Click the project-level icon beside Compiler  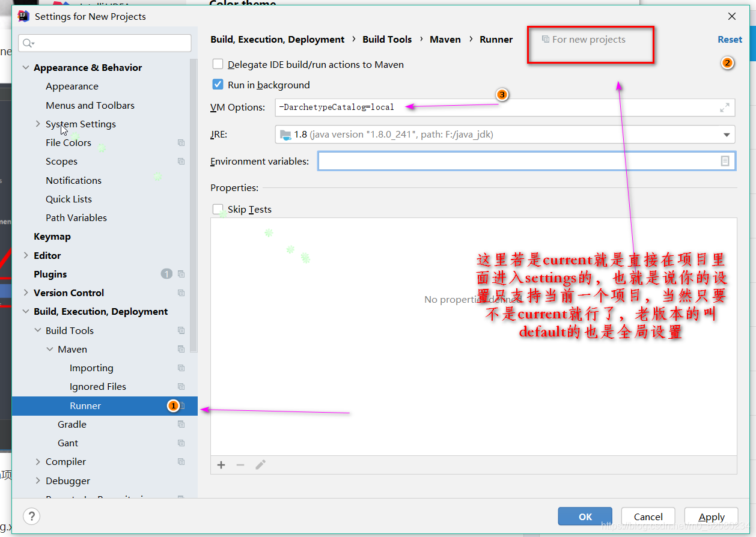181,461
